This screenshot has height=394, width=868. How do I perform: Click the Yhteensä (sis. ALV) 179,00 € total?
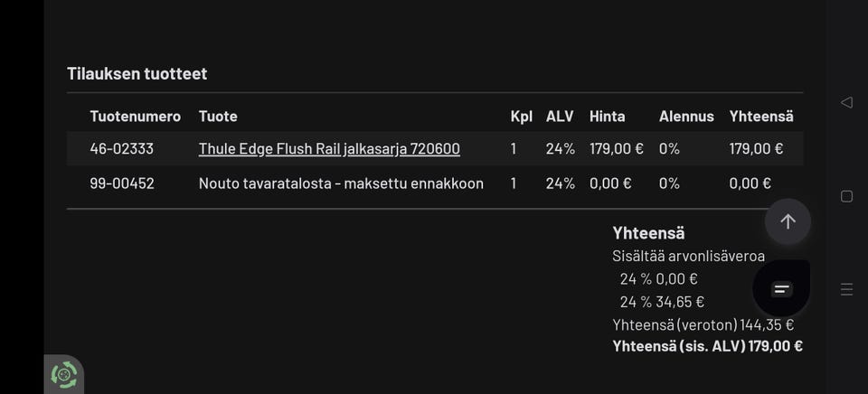(707, 346)
